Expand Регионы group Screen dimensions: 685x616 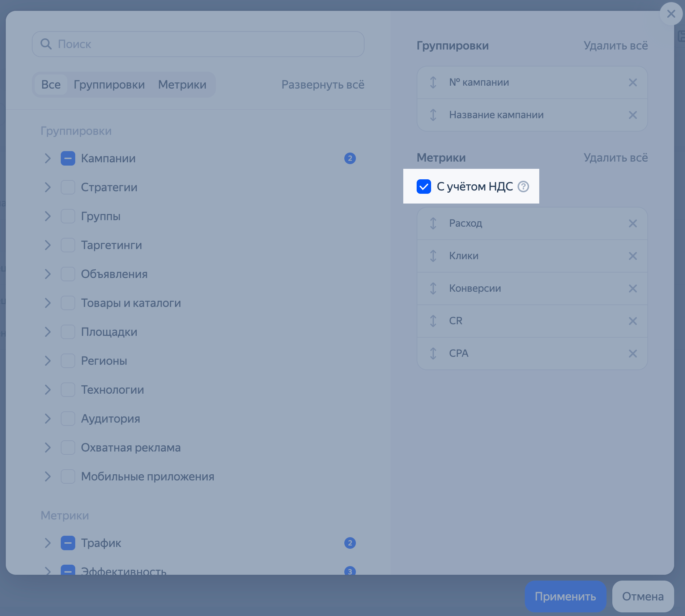(47, 361)
